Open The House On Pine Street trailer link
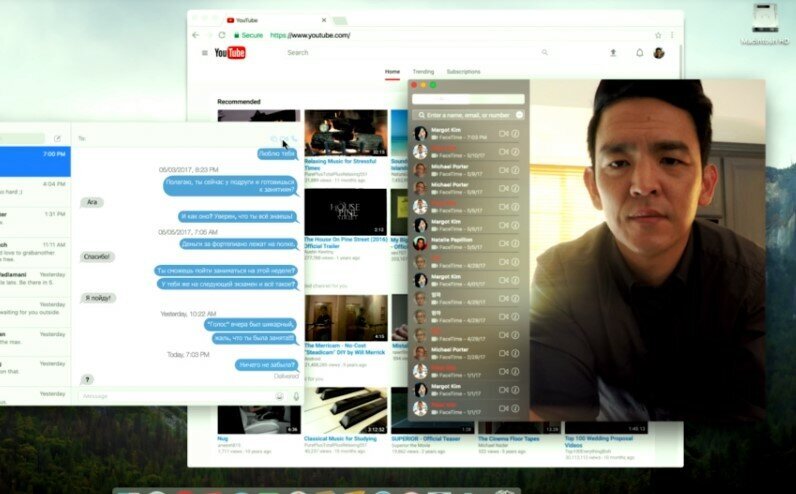Viewport: 796px width, 494px height. (346, 243)
